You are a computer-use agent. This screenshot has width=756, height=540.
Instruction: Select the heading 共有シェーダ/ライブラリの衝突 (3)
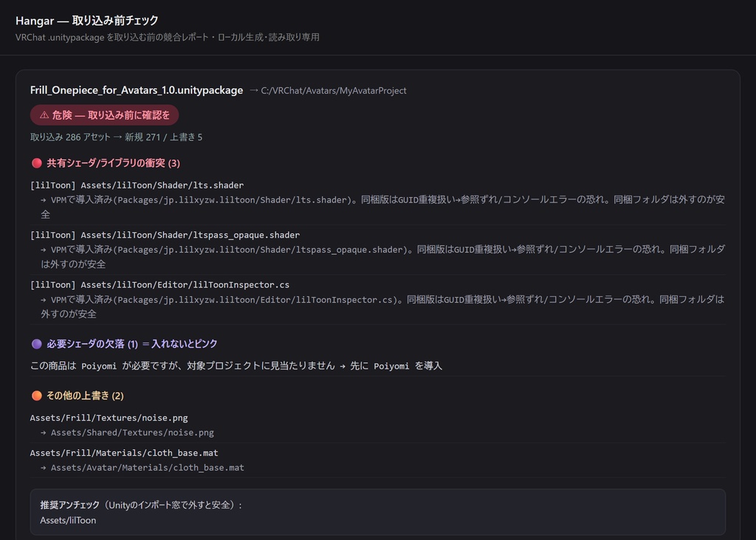coord(113,163)
